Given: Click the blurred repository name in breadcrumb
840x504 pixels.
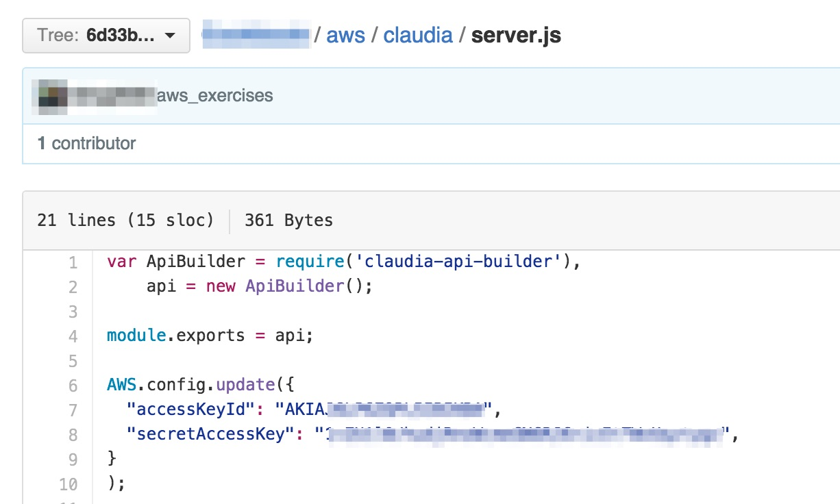Looking at the screenshot, I should [256, 34].
